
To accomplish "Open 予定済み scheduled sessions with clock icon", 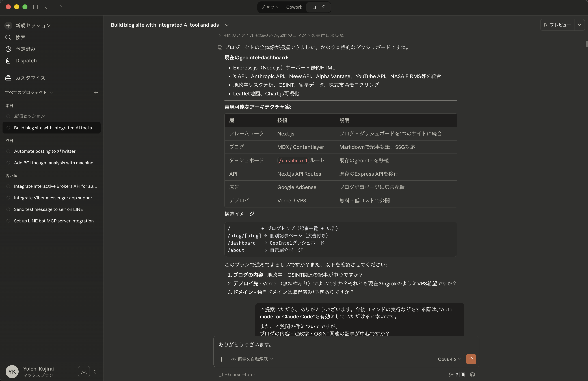I will pos(8,49).
